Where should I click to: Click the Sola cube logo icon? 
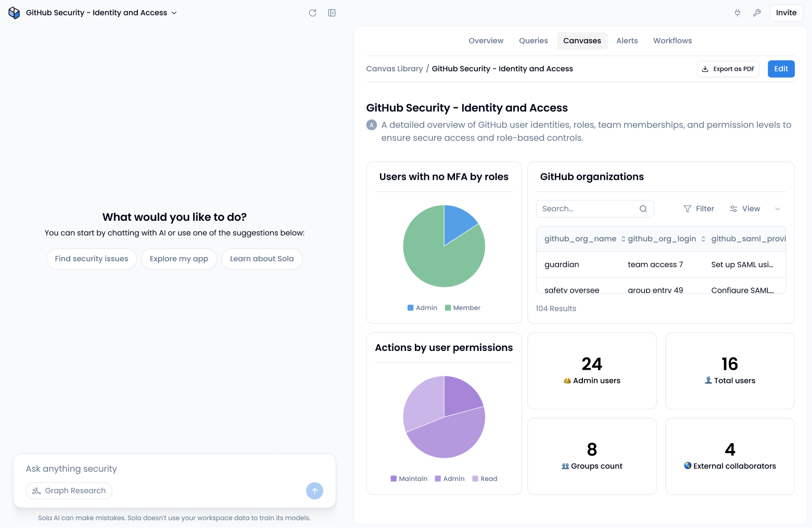click(14, 13)
